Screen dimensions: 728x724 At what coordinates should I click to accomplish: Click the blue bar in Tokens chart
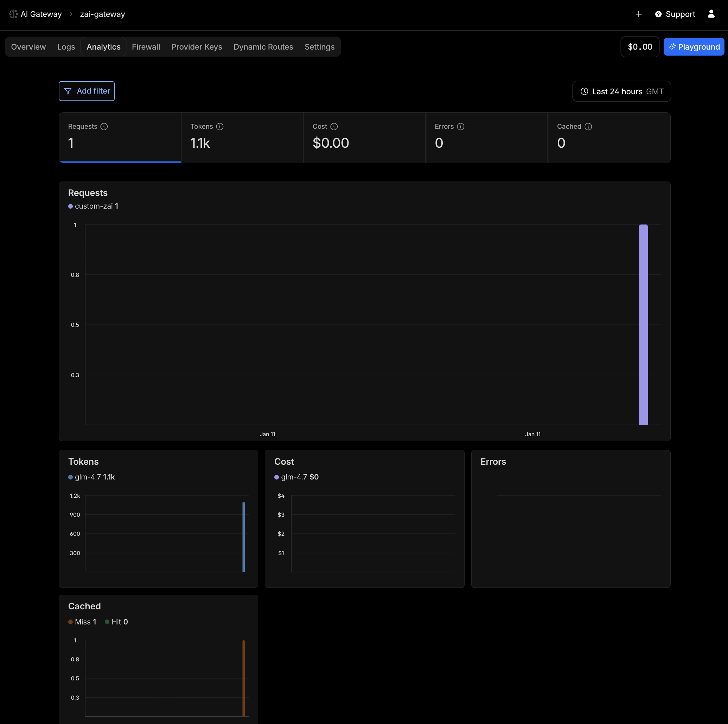point(243,537)
